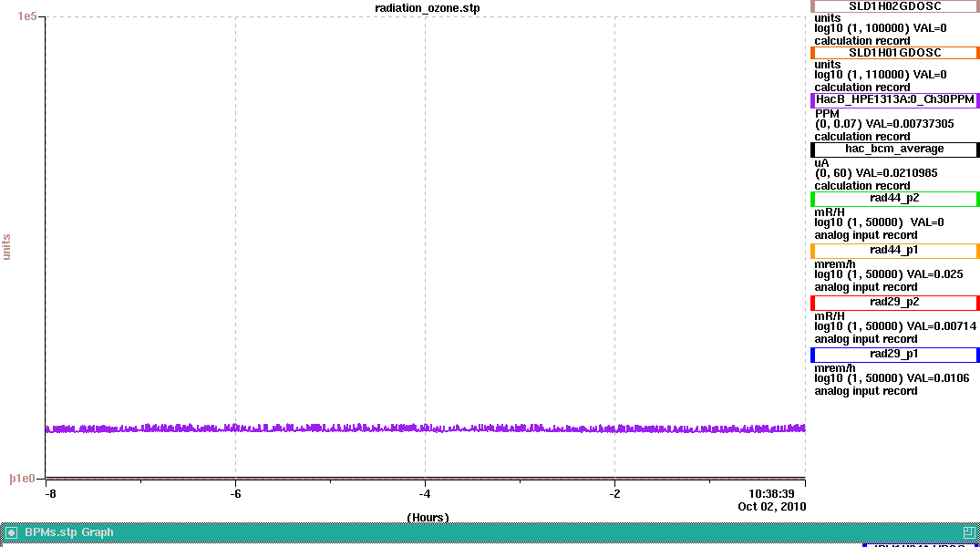Click the units y-axis label

point(7,247)
